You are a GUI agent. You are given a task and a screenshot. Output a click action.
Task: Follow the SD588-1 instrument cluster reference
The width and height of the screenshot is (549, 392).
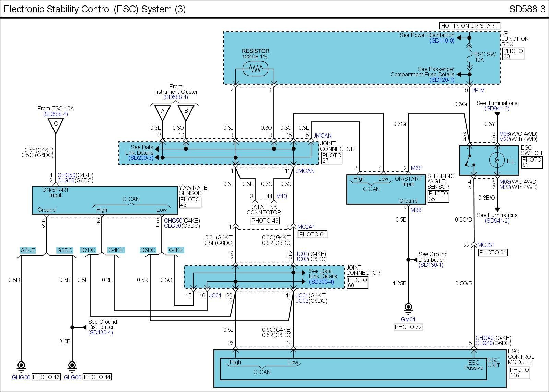point(176,97)
